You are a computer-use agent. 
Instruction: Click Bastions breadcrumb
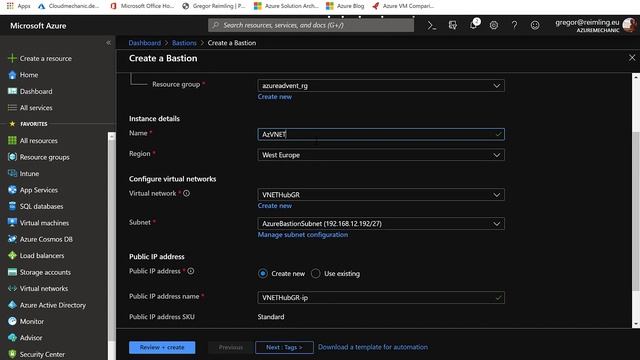[184, 43]
